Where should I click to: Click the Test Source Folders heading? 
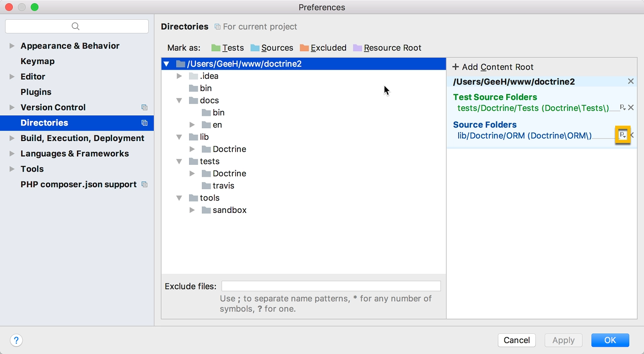click(495, 97)
